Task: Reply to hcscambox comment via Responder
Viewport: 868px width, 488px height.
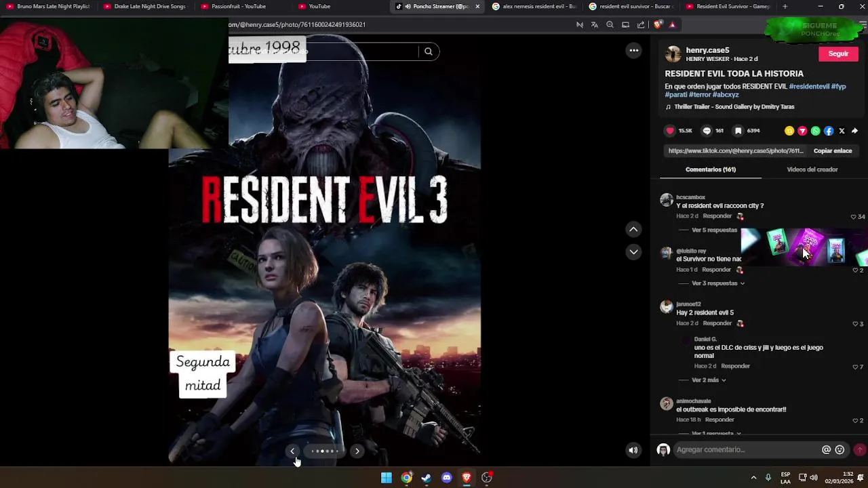Action: 717,216
